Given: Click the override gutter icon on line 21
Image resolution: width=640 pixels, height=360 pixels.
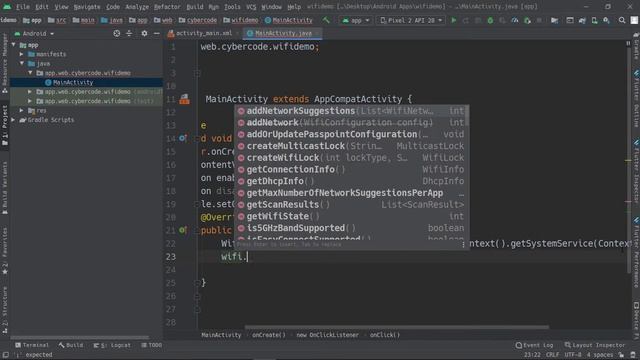Looking at the screenshot, I should [x=182, y=230].
